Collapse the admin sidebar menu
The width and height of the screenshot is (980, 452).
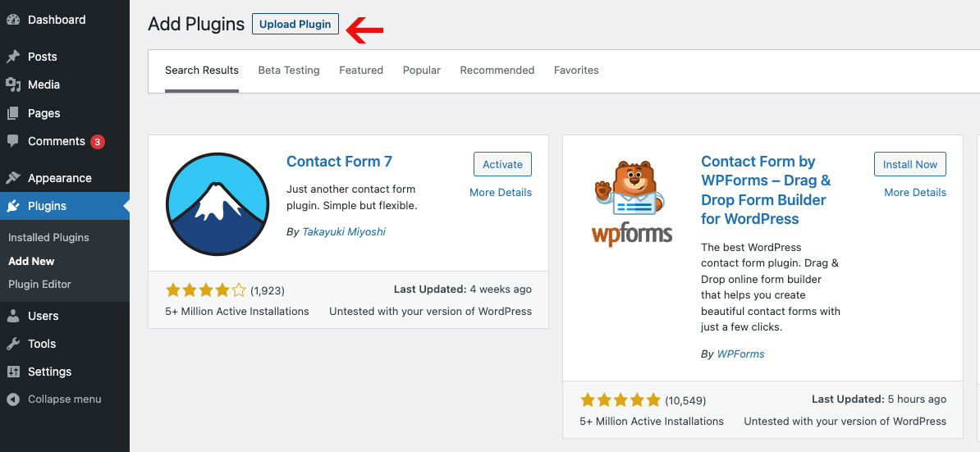click(53, 399)
